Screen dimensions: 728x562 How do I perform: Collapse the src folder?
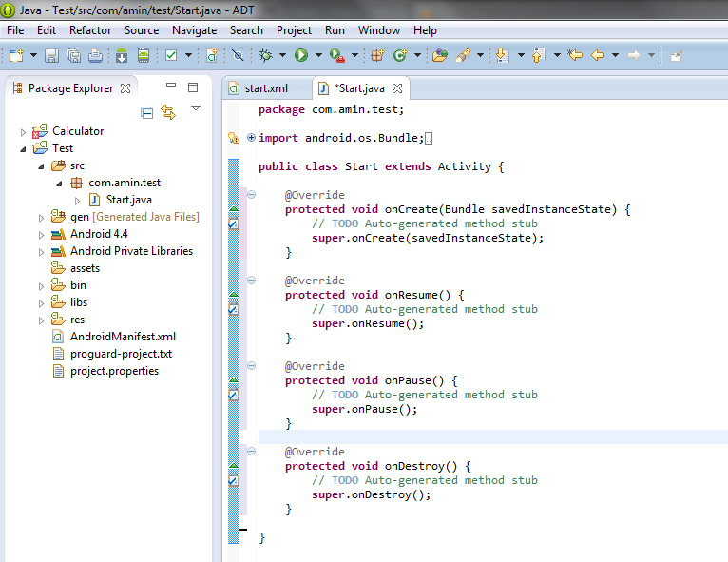[41, 166]
